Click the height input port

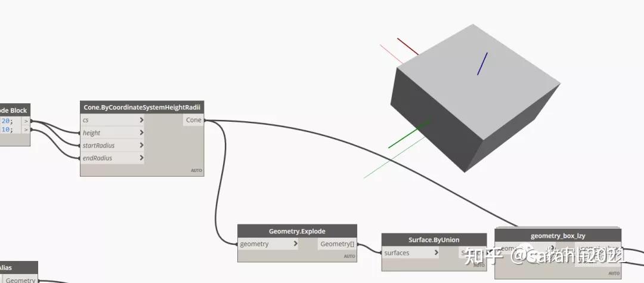click(112, 133)
